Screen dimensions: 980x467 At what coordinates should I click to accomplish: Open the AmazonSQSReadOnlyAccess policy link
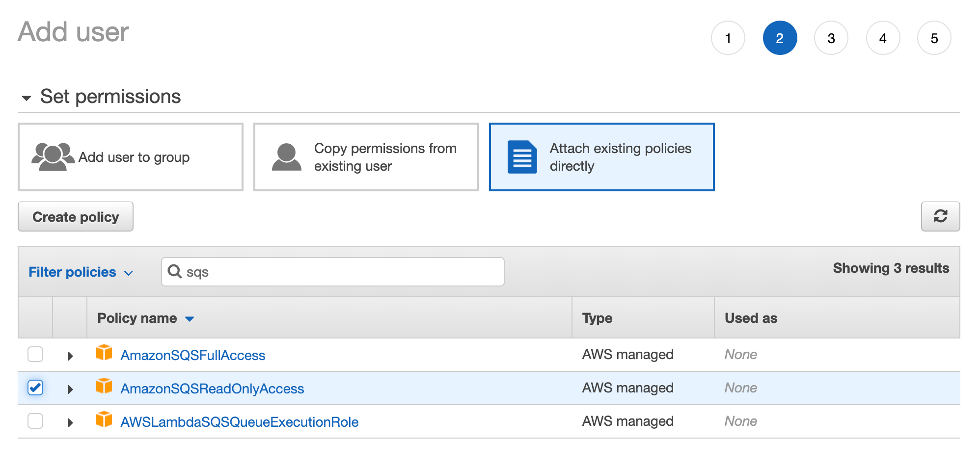pos(212,388)
